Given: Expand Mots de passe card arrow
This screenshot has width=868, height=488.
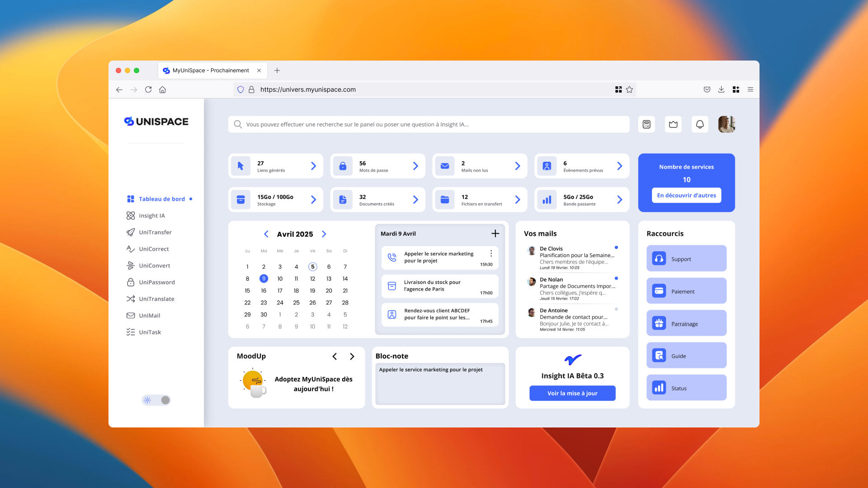Looking at the screenshot, I should coord(415,166).
